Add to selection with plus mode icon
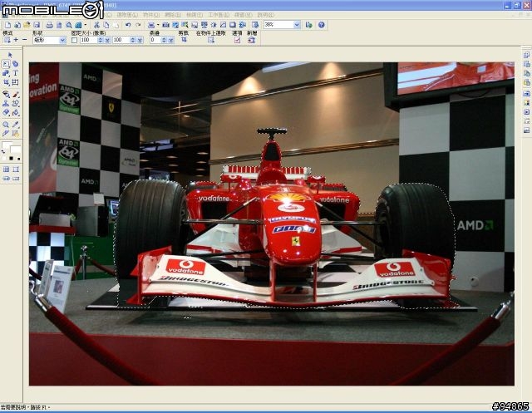 point(16,40)
